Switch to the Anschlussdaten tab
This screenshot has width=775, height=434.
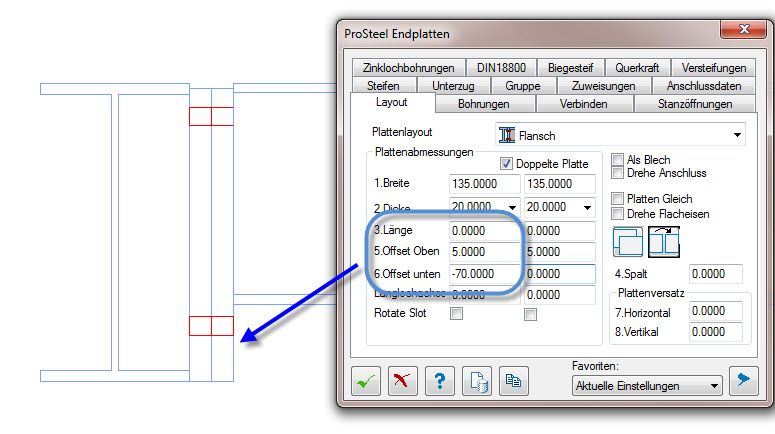tap(704, 86)
